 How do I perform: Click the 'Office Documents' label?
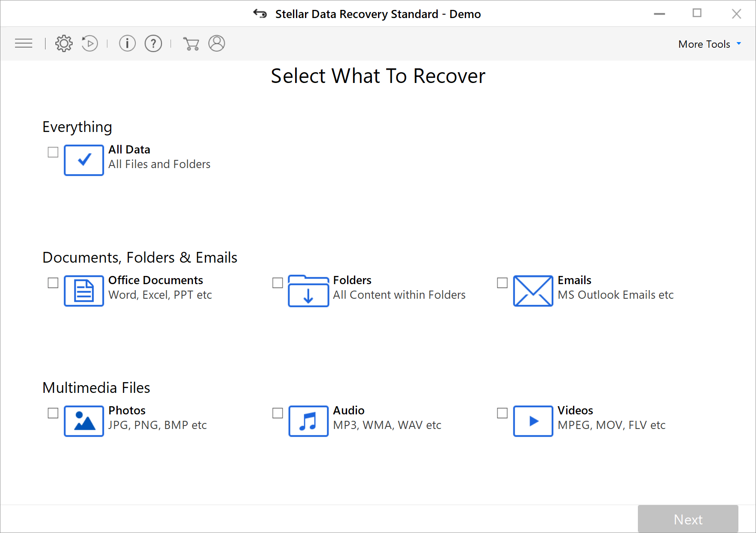[x=155, y=280]
